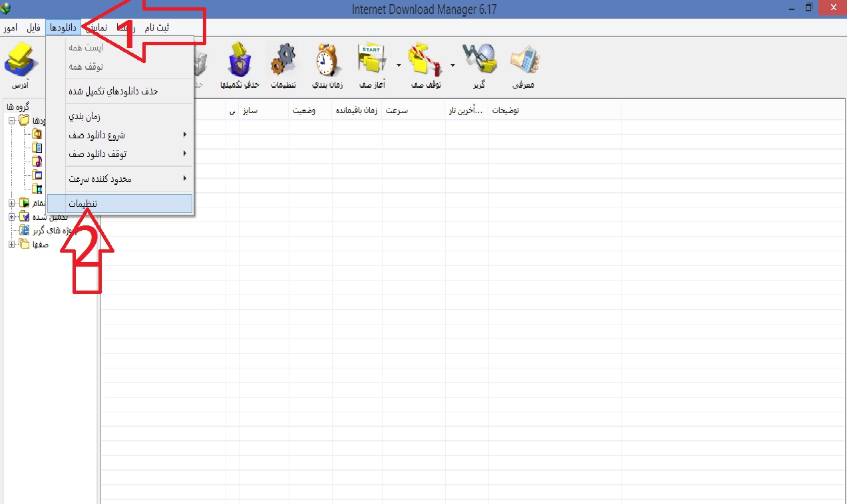This screenshot has width=847, height=504.
Task: Open the فایل menu
Action: (33, 27)
